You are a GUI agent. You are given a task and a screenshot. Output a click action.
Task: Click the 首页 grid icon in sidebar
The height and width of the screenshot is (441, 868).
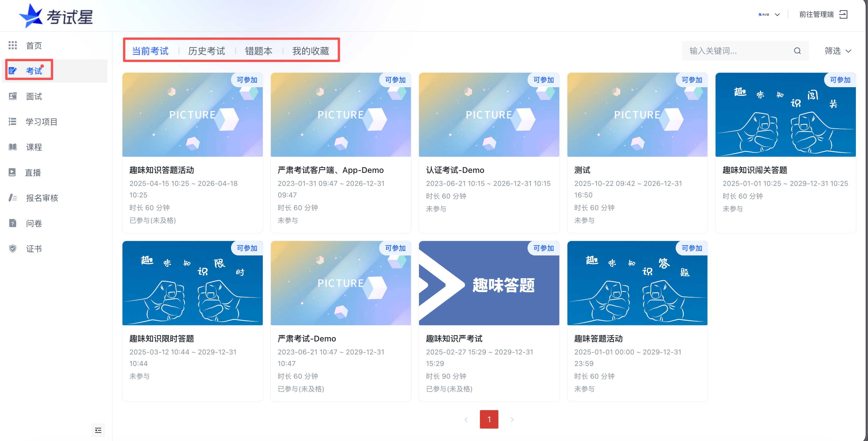point(12,45)
